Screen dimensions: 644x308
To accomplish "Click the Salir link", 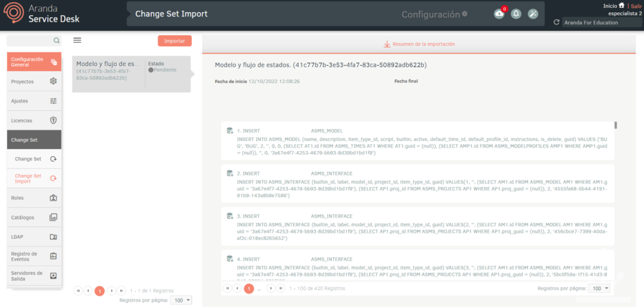I will (x=636, y=6).
